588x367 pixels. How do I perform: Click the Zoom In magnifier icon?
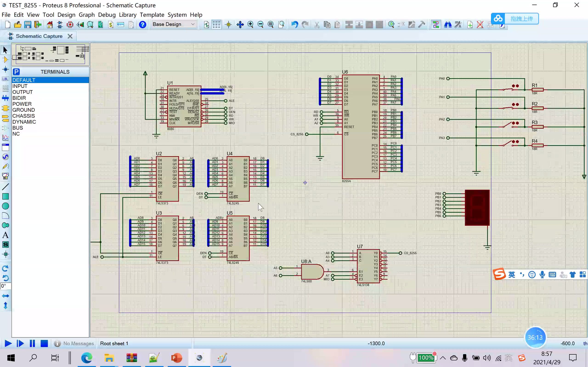(250, 25)
